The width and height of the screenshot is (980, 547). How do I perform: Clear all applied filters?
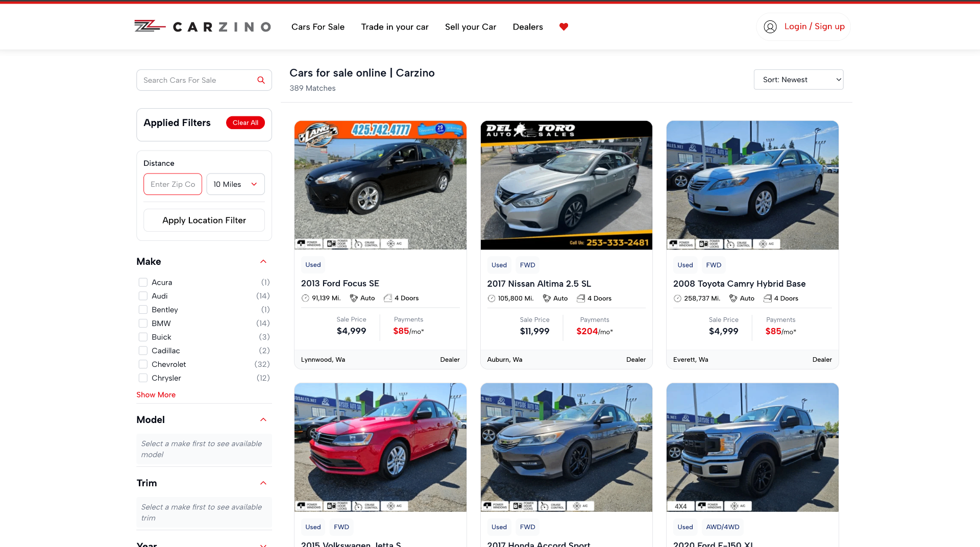pyautogui.click(x=246, y=122)
